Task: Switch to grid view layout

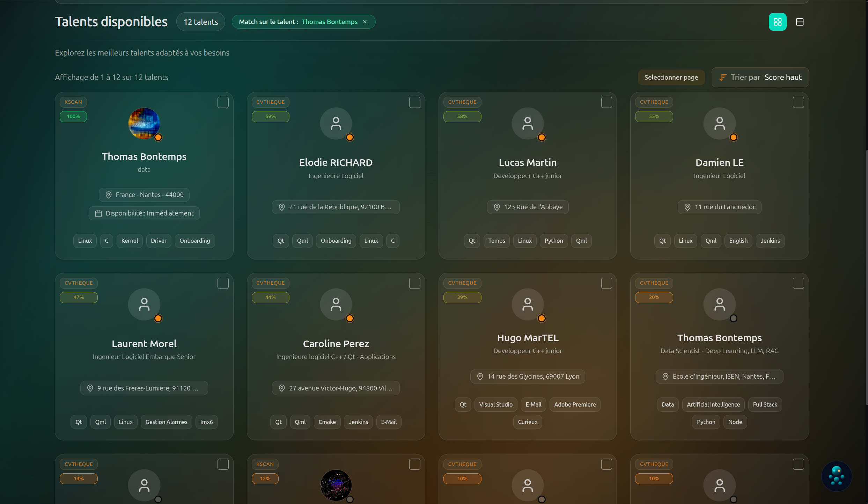Action: click(777, 22)
